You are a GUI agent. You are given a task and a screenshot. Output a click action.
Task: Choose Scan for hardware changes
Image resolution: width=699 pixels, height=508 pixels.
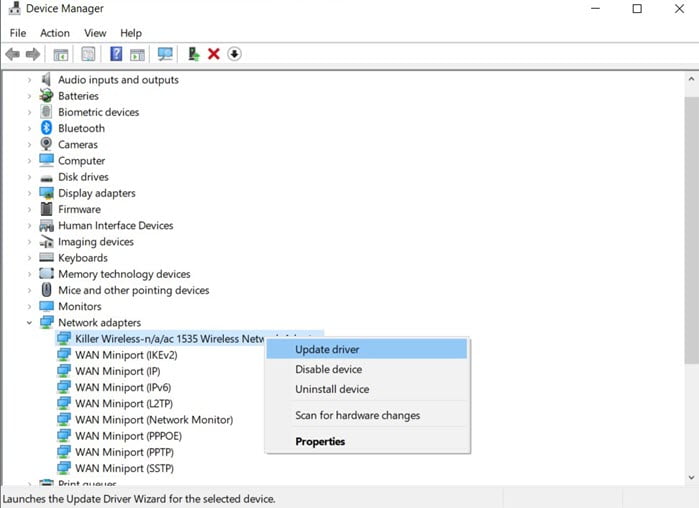[366, 415]
